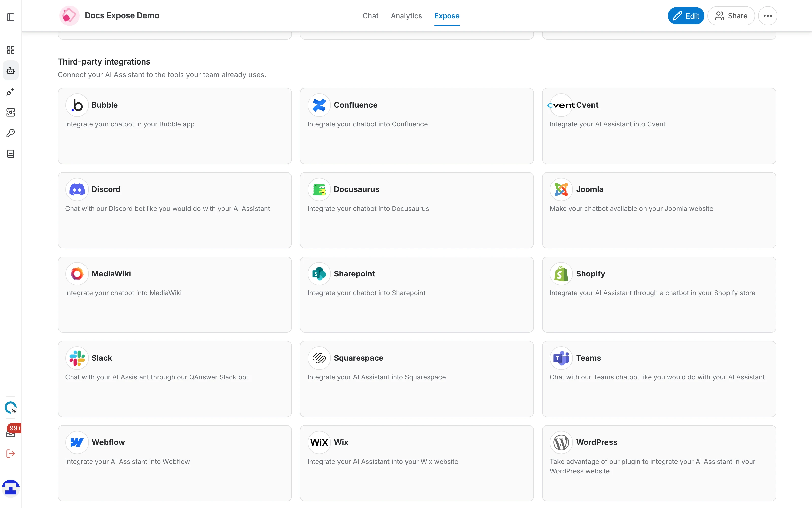Click the MediaWiki logo icon
Viewport: 812px width, 508px height.
(x=77, y=274)
